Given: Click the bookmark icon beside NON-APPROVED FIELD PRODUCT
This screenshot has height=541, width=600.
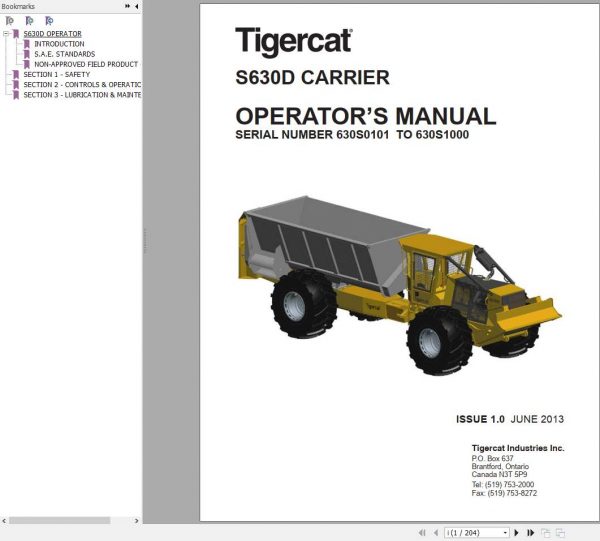Looking at the screenshot, I should tap(27, 64).
